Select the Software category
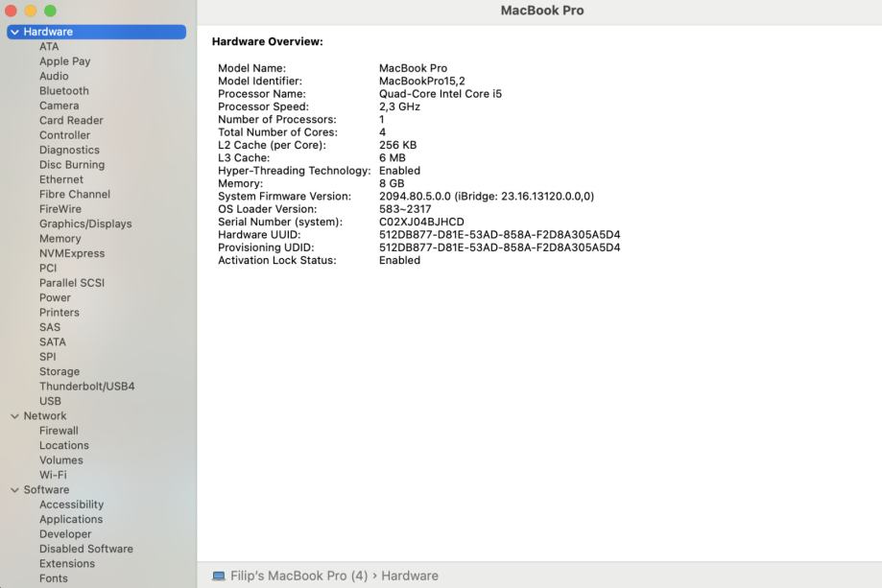 pos(46,489)
